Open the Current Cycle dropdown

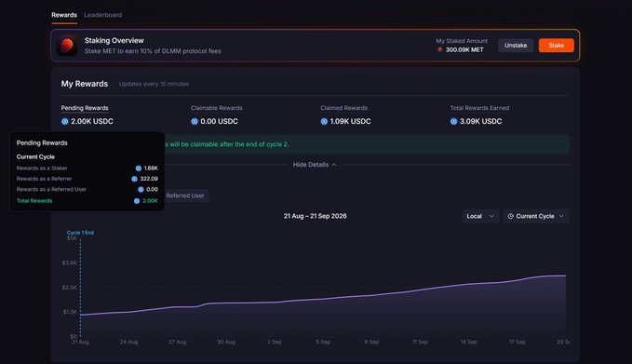[x=536, y=216]
